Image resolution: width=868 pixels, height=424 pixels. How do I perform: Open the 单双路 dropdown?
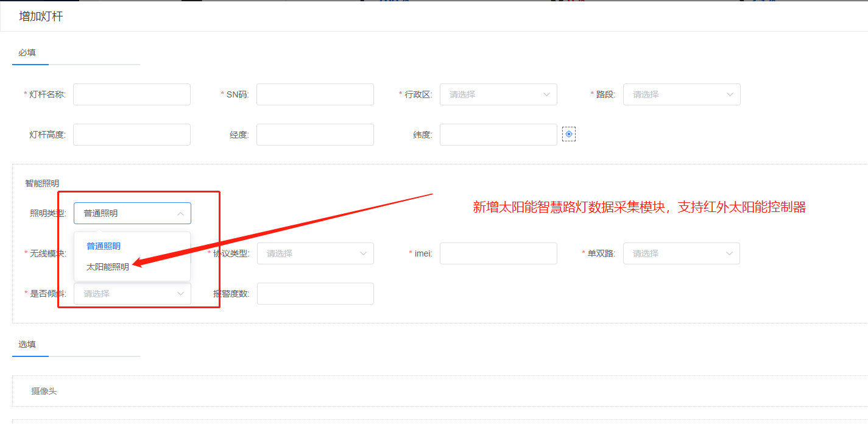(682, 253)
